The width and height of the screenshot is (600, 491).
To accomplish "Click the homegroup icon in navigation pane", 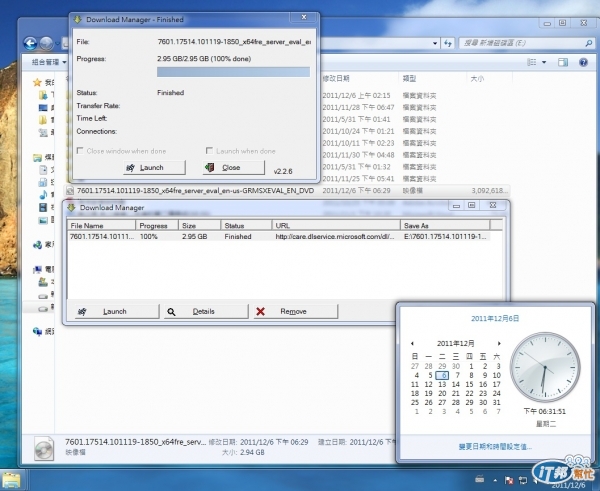I will tap(38, 245).
